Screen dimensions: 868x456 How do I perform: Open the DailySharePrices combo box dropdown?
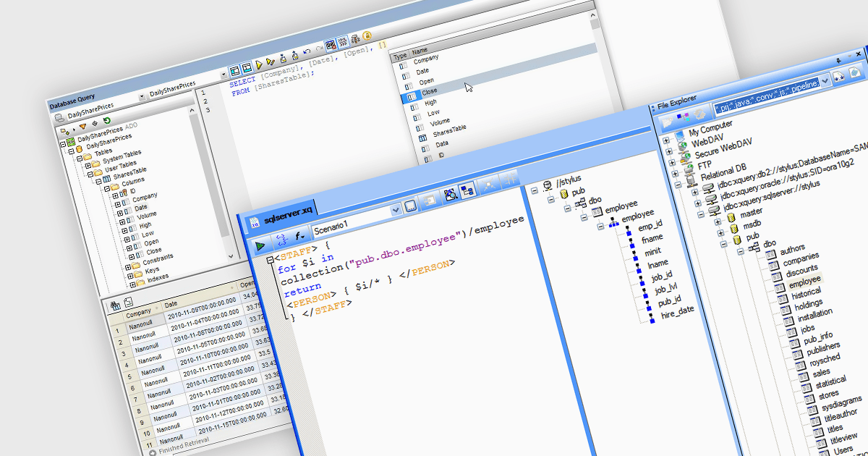coord(224,75)
